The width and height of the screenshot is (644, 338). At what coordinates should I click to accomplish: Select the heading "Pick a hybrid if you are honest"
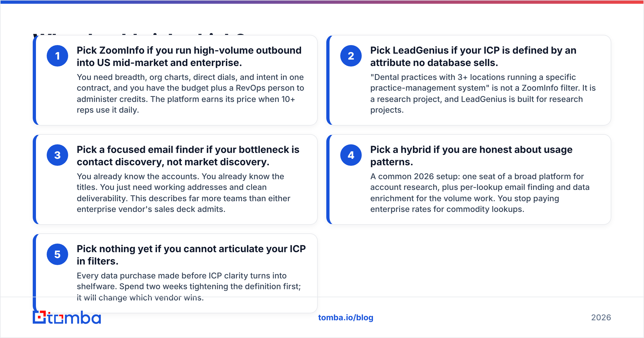471,156
